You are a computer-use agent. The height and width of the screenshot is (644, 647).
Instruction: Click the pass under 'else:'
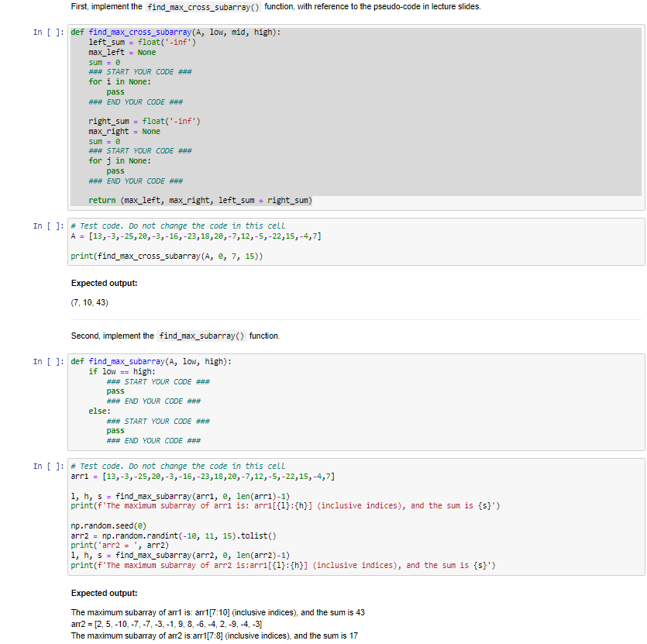coord(115,431)
